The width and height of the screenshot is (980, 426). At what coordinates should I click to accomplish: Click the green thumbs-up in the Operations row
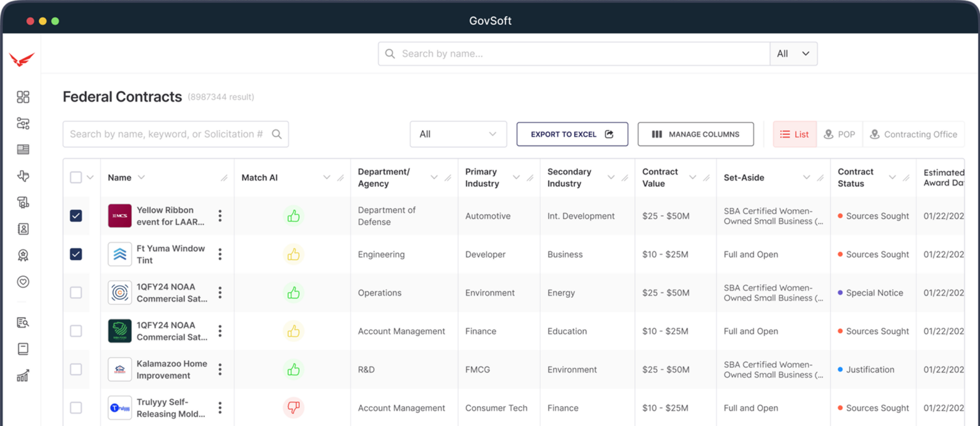tap(293, 293)
